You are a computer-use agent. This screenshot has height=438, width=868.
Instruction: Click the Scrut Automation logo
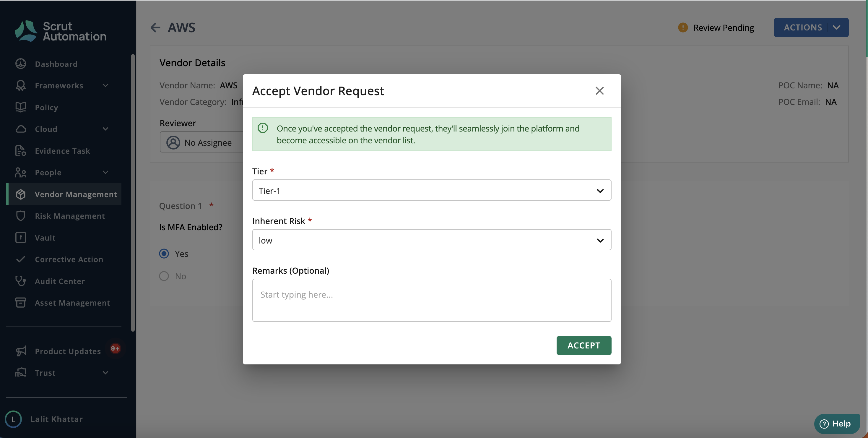coord(60,31)
